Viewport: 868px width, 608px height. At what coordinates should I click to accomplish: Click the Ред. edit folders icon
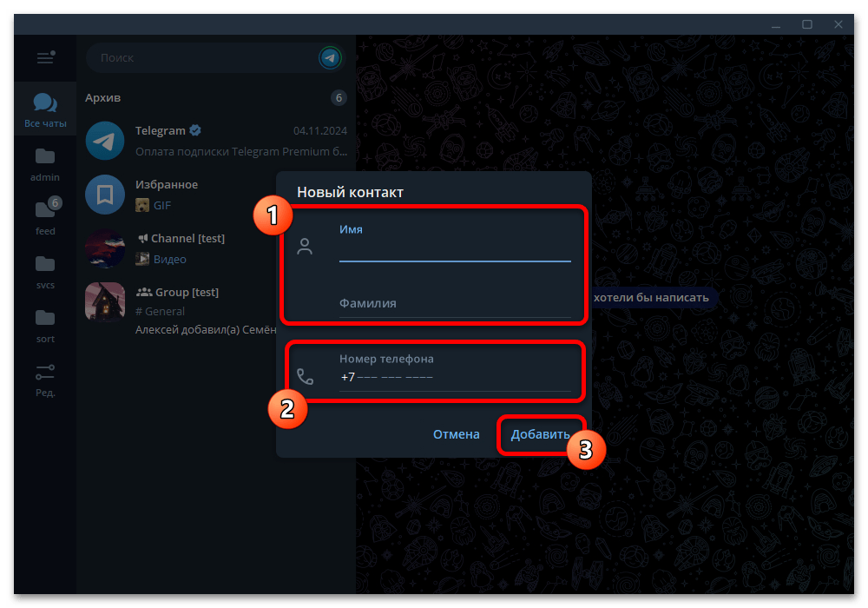(45, 380)
